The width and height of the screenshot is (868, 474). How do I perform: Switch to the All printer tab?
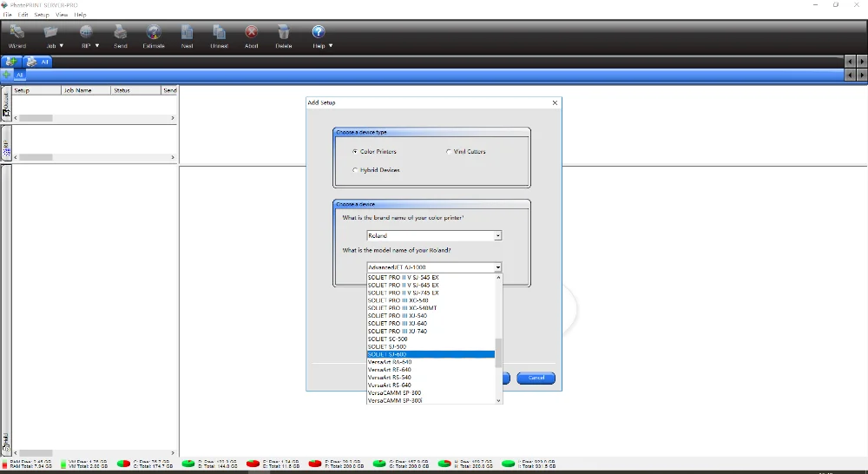click(37, 62)
